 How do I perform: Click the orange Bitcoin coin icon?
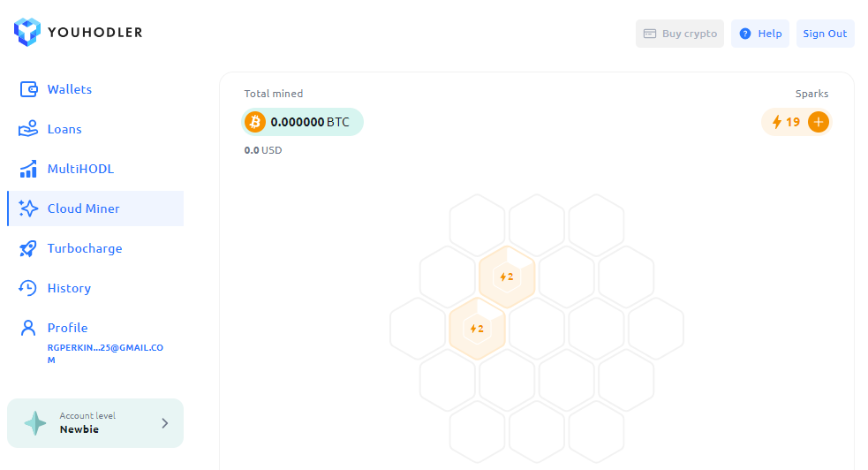point(255,122)
